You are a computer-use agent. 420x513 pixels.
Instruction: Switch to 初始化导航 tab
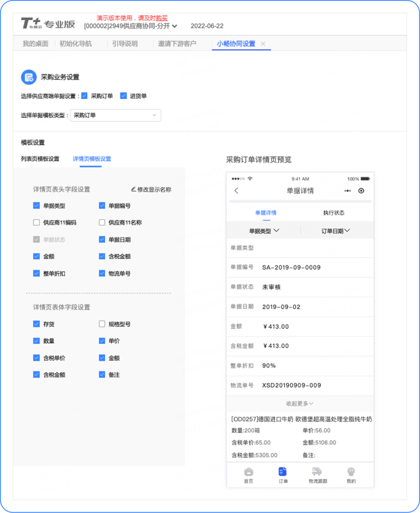75,44
